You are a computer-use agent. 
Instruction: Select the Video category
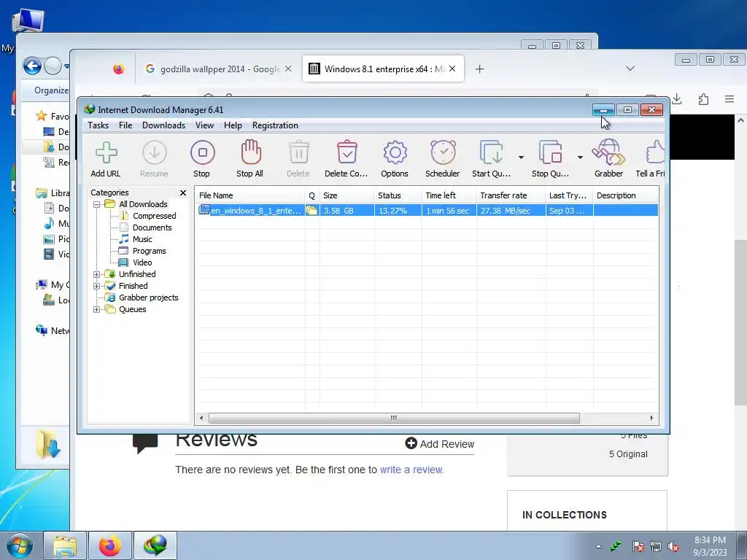click(142, 262)
